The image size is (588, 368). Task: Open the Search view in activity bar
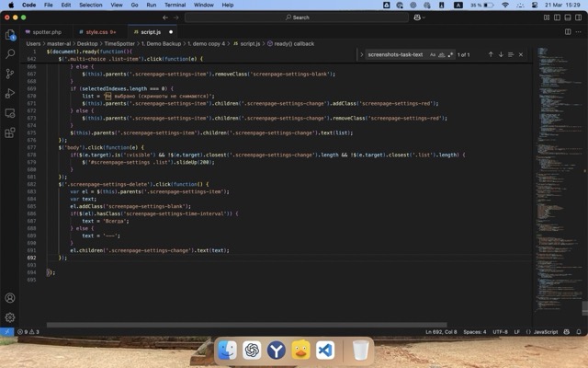[x=11, y=54]
